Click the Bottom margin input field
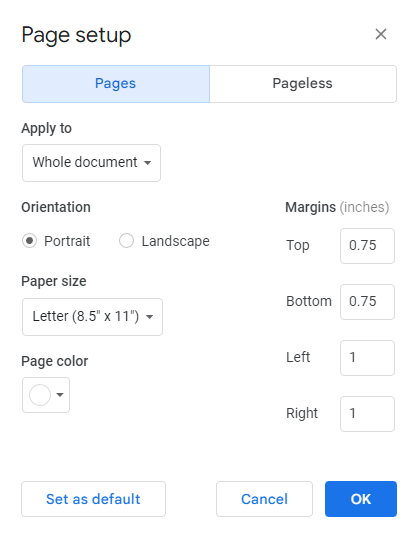 (x=368, y=302)
